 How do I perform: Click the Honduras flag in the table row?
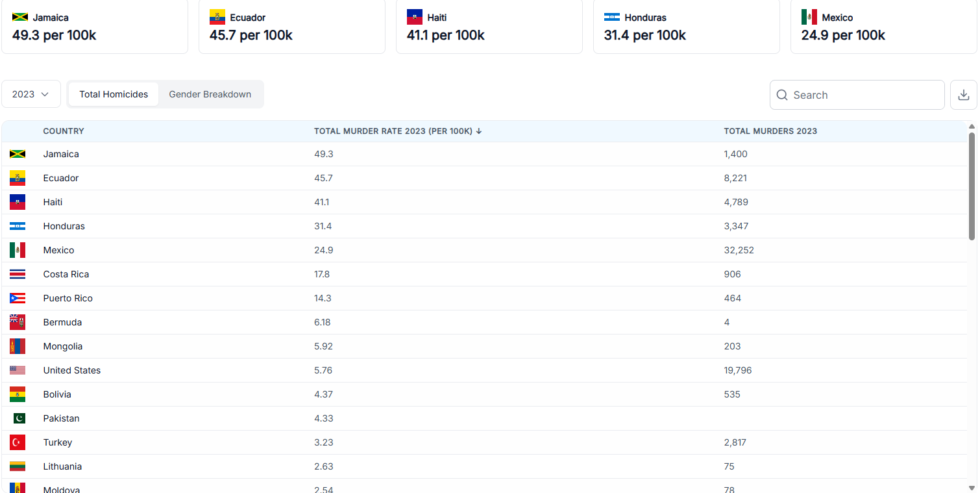point(18,226)
